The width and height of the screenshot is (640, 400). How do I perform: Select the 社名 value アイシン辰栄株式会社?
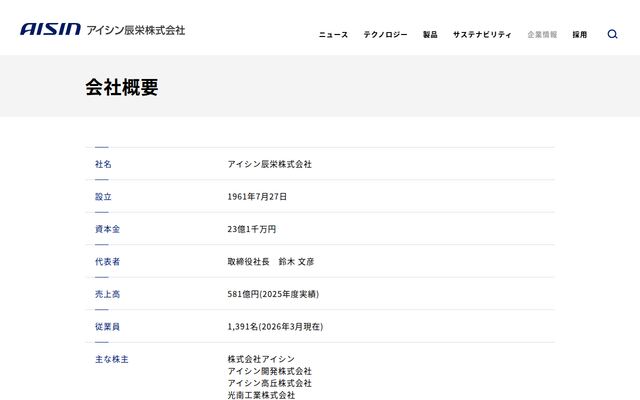[x=269, y=164]
